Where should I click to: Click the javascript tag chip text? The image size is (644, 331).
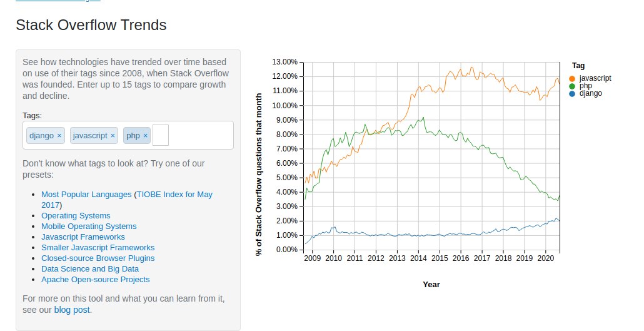90,136
